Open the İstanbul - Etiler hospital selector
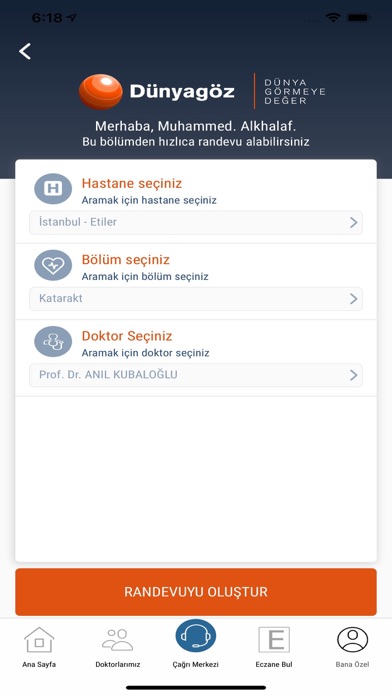 coord(196,222)
